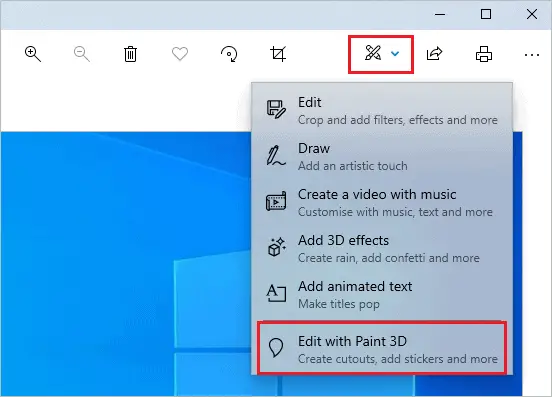
Task: Share the photo using the share icon
Action: coord(434,54)
